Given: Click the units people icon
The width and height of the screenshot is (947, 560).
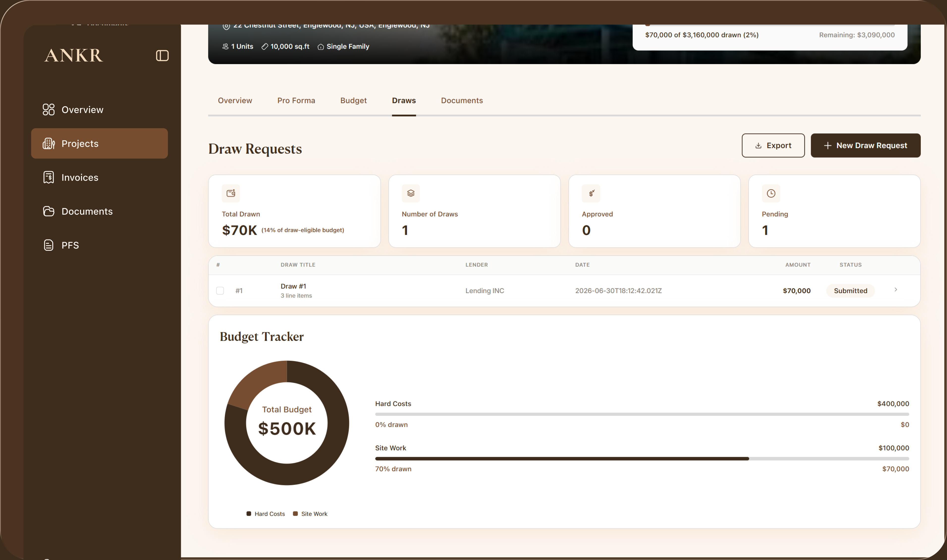Looking at the screenshot, I should pos(225,46).
